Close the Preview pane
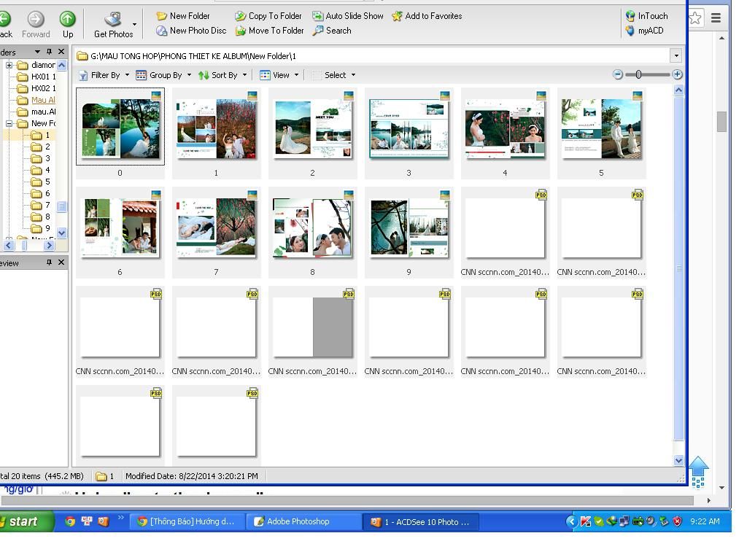The height and width of the screenshot is (560, 747). coord(61,262)
